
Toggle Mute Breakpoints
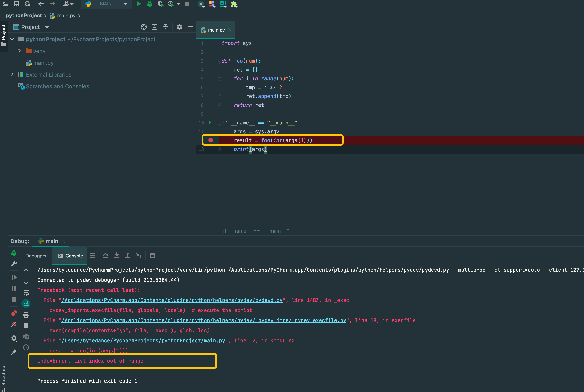[x=14, y=324]
